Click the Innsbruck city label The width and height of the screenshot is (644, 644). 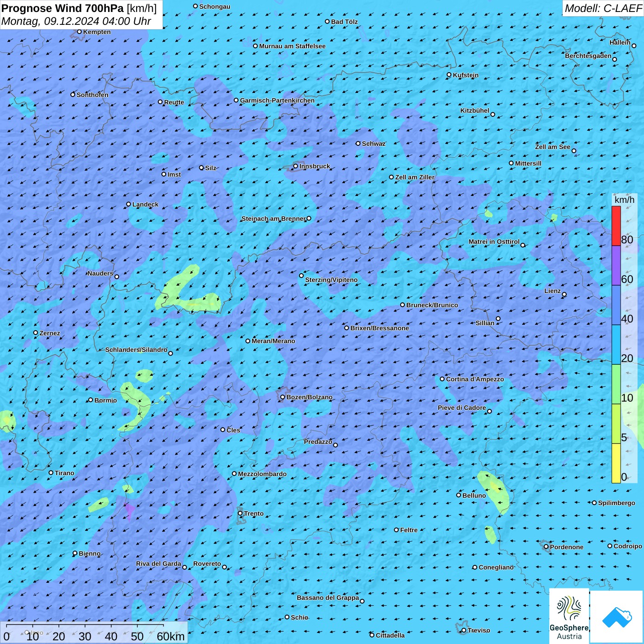point(315,166)
